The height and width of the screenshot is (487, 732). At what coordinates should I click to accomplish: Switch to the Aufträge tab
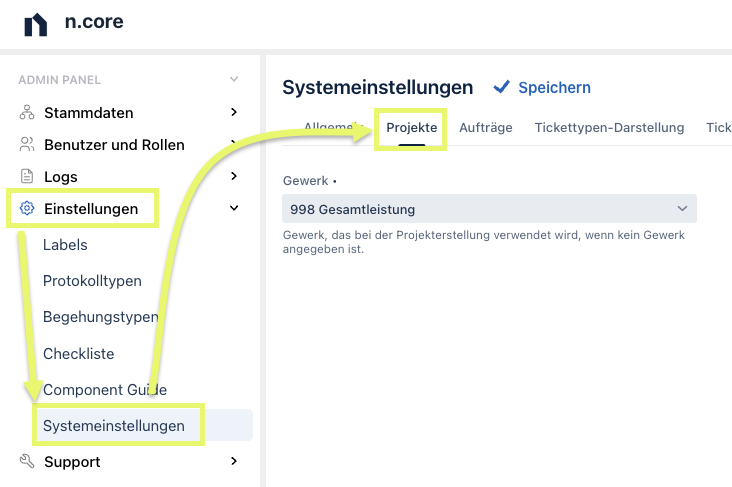click(x=486, y=128)
